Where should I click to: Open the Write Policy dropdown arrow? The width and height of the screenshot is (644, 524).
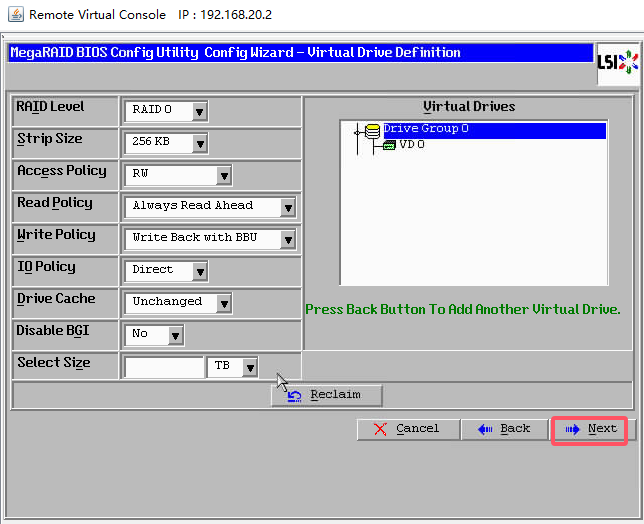pyautogui.click(x=288, y=239)
